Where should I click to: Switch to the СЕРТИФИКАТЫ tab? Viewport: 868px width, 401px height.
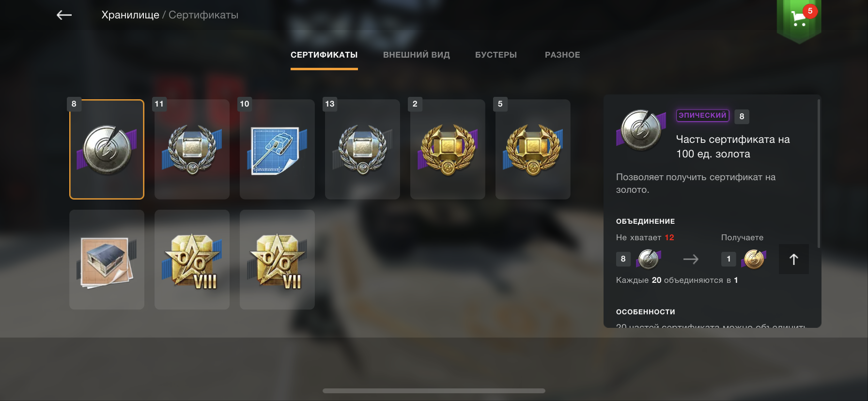(x=324, y=55)
